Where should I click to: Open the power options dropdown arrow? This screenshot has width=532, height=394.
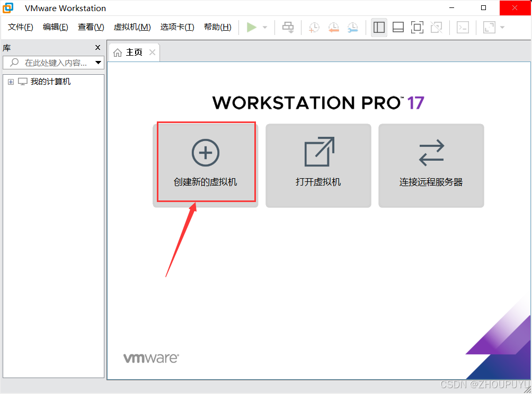click(x=265, y=27)
